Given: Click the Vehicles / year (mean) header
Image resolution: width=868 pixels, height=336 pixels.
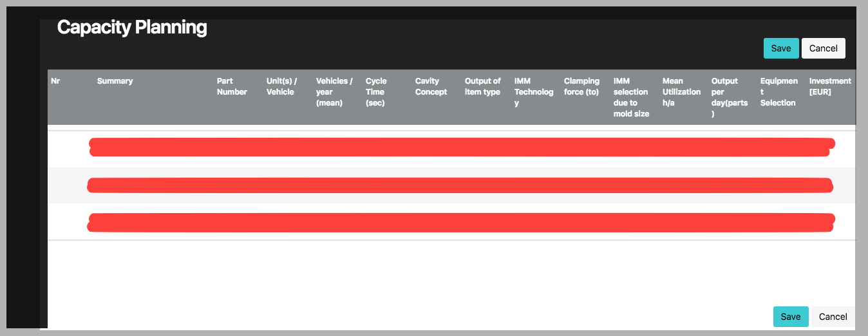Looking at the screenshot, I should click(334, 92).
